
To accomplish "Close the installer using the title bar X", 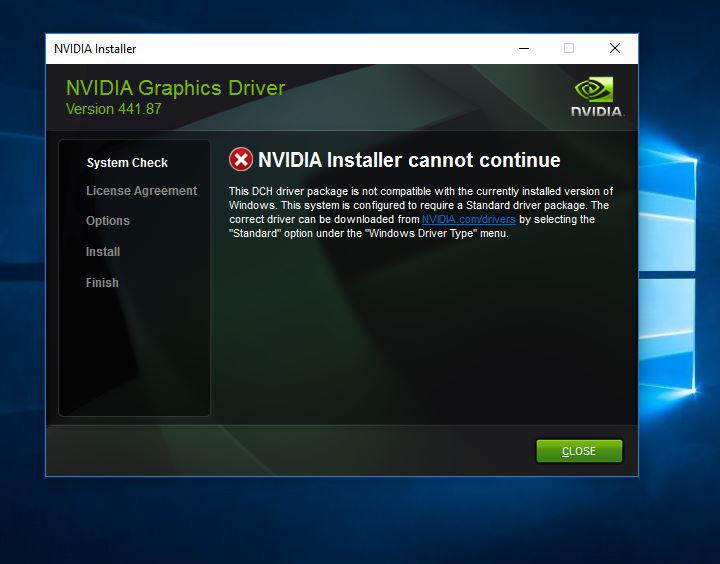I will (615, 48).
